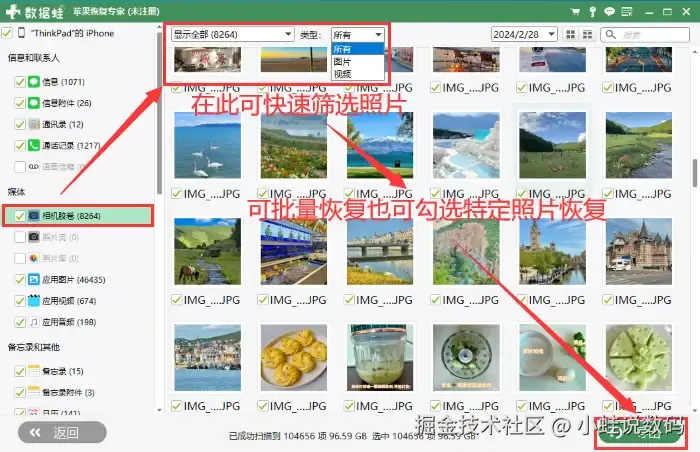This screenshot has width=700, height=452.
Task: Click the 返回 back button
Action: 62,432
